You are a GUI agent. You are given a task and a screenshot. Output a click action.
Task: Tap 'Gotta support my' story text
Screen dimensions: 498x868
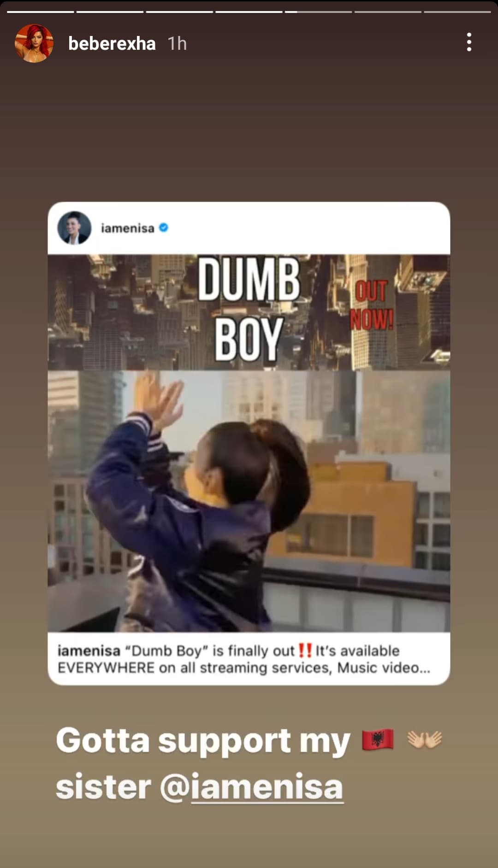click(x=203, y=741)
